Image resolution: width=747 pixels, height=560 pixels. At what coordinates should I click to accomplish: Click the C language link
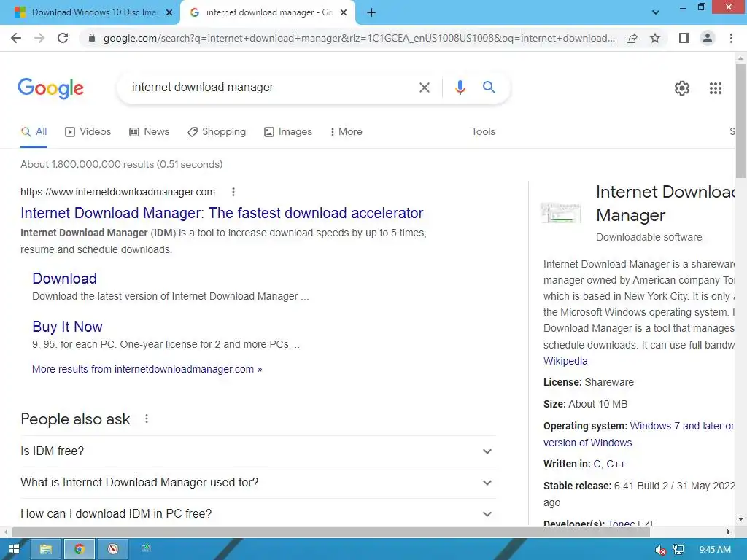597,464
